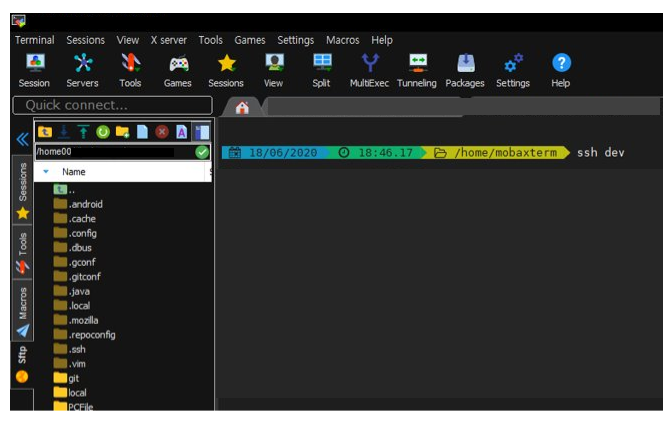
Task: Select the .gconf folder
Action: 75,262
